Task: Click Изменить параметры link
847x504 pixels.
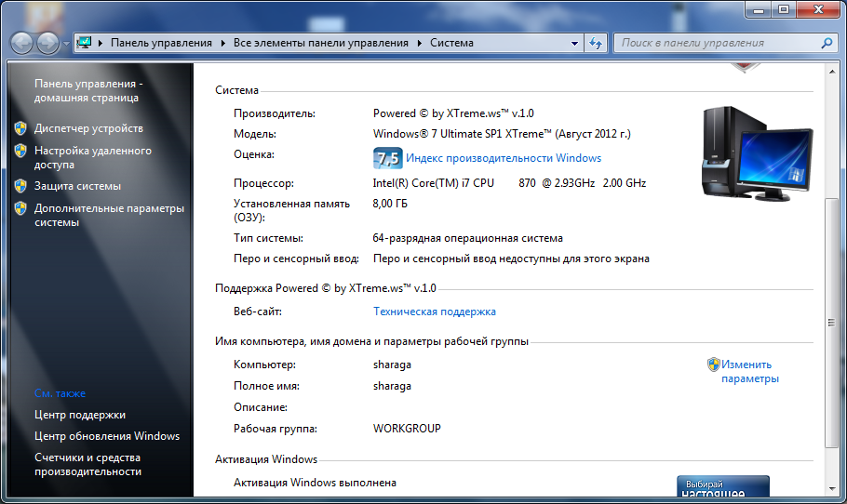Action: tap(750, 371)
